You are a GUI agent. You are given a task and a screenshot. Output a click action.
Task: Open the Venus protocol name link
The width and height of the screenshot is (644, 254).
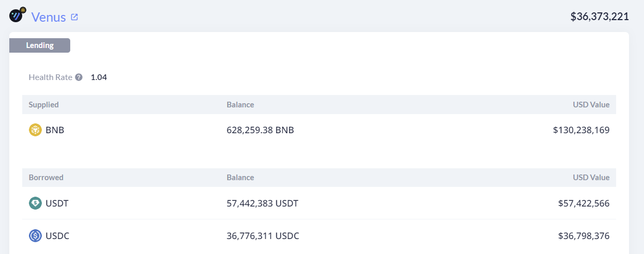point(49,17)
